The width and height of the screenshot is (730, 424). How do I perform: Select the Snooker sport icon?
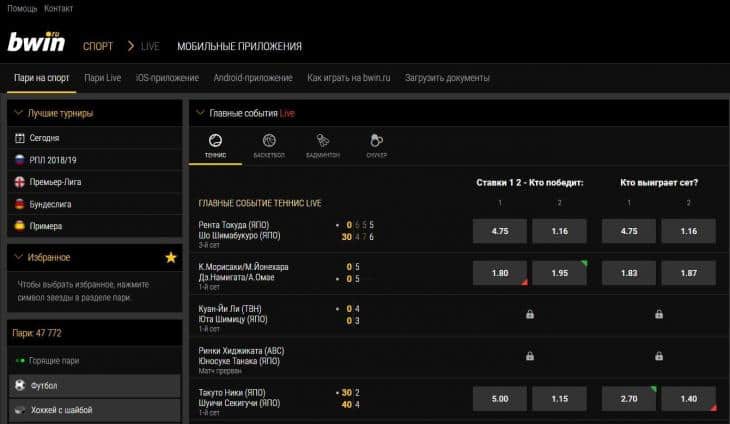(376, 142)
